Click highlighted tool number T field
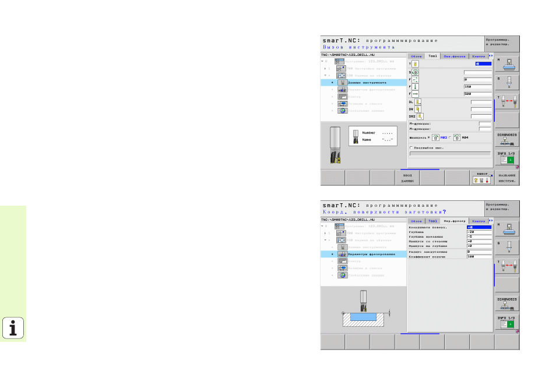This screenshot has width=556, height=392. pyautogui.click(x=483, y=64)
